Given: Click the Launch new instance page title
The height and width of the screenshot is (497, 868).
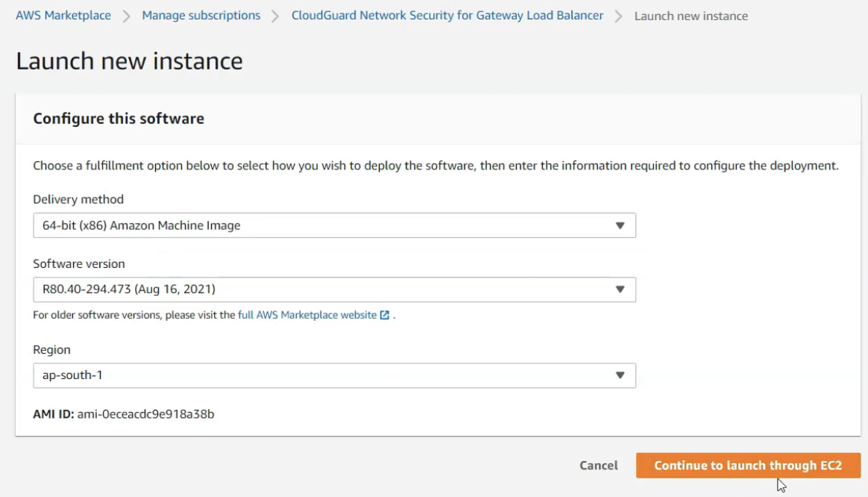Looking at the screenshot, I should coord(129,61).
